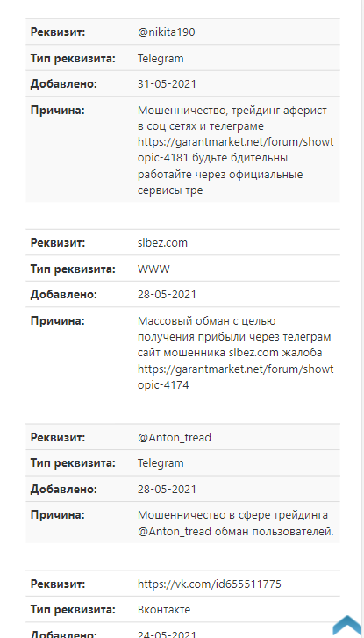Click the first Telegram type value
The image size is (364, 638).
(161, 59)
